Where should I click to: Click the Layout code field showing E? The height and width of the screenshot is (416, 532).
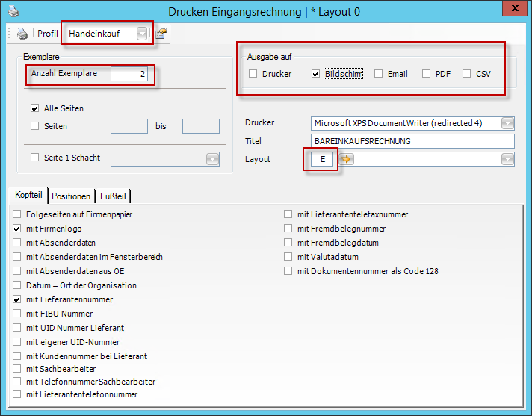click(322, 159)
